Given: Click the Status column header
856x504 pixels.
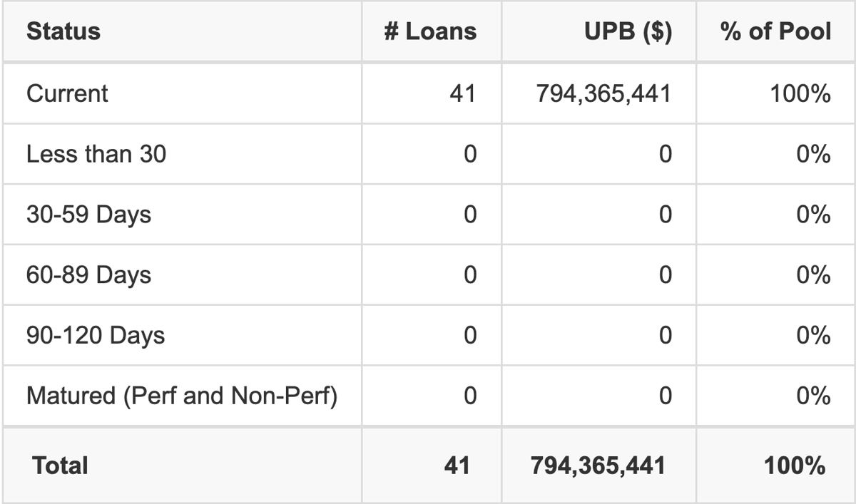Looking at the screenshot, I should point(63,32).
